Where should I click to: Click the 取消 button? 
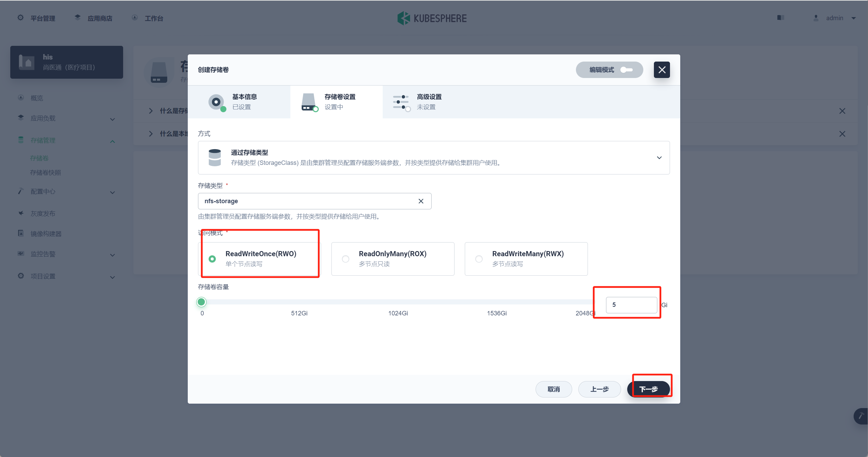click(x=554, y=389)
